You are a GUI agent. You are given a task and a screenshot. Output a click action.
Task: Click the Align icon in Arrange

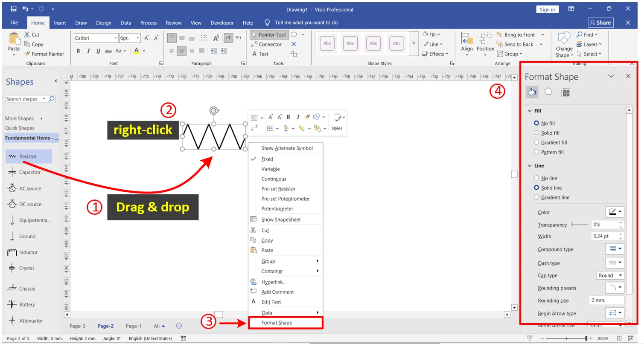pos(466,43)
